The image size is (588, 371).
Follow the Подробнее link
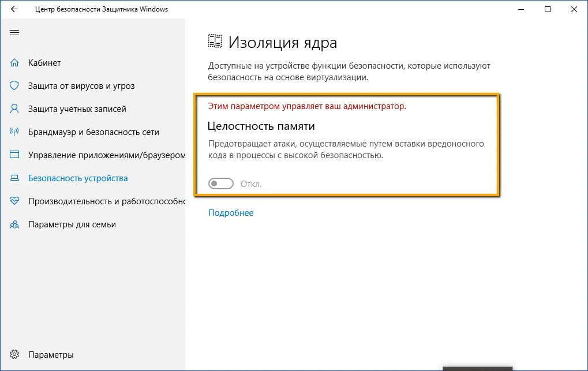coord(231,213)
